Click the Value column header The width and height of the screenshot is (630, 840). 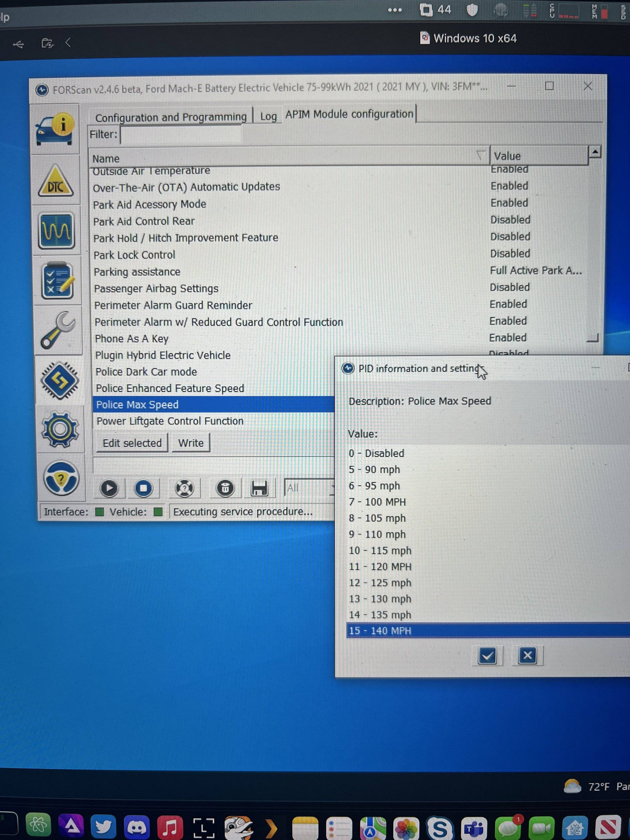tap(539, 156)
